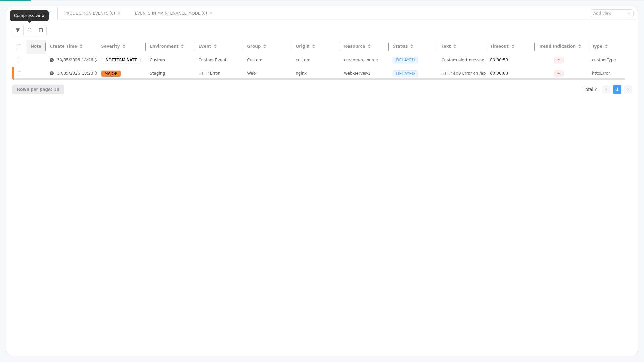Click the INDETERMINATE severity badge

[x=121, y=60]
